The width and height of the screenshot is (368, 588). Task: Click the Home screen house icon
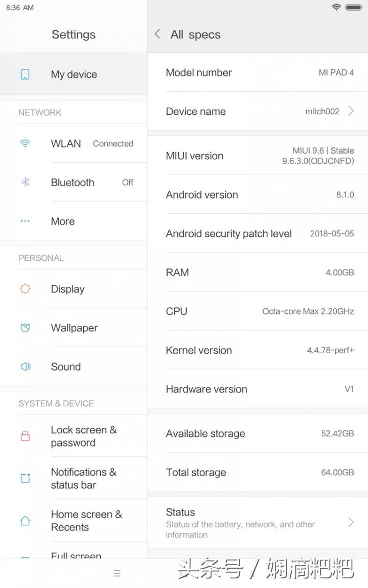(25, 521)
